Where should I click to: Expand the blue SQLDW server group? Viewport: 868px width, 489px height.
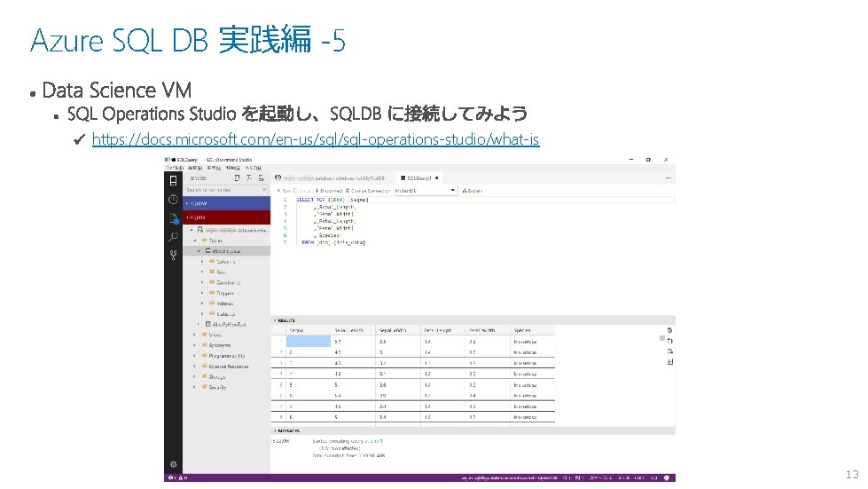(226, 204)
